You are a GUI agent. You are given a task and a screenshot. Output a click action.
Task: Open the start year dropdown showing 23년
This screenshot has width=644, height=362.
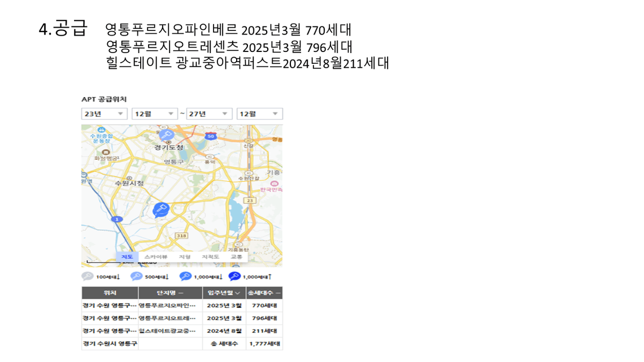(x=105, y=114)
